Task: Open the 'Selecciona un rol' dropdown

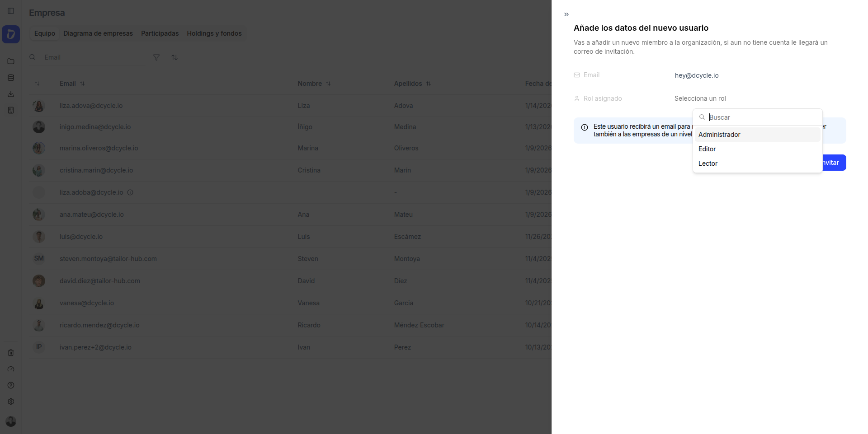Action: (700, 98)
